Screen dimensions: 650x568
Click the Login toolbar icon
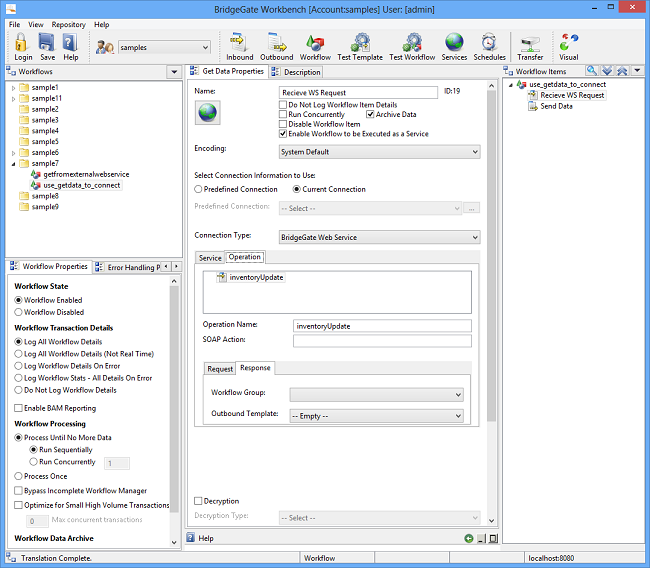pos(22,46)
